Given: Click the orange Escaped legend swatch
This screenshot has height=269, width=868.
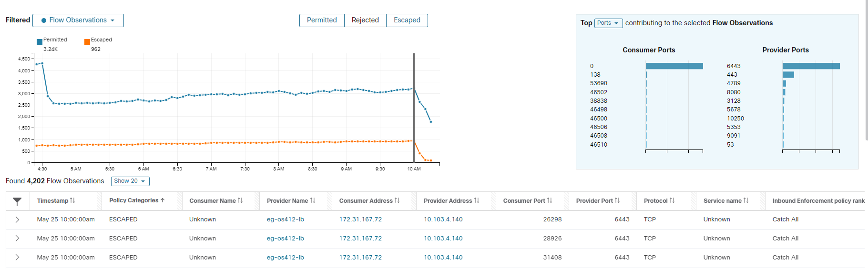Looking at the screenshot, I should tap(87, 42).
